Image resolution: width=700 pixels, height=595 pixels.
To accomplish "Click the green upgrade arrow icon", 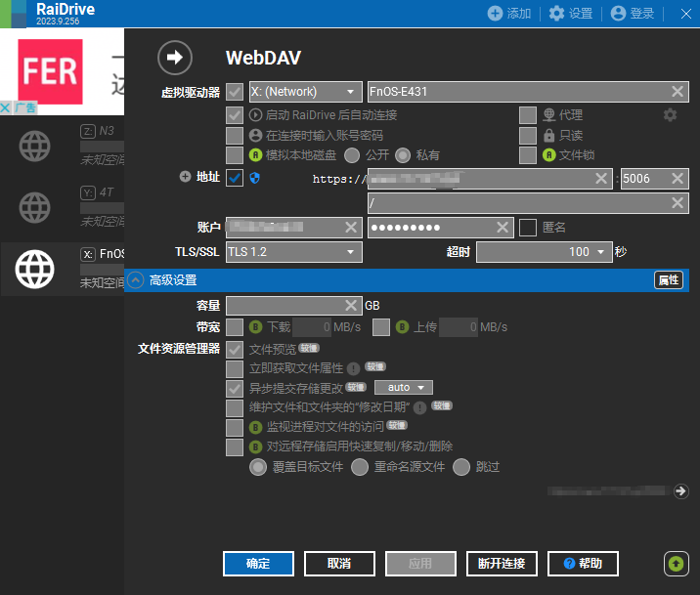I will click(676, 564).
